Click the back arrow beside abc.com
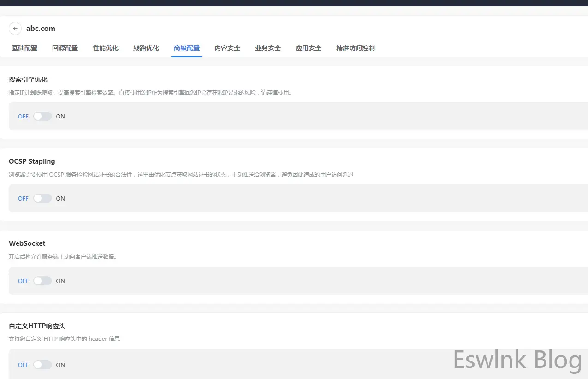The height and width of the screenshot is (379, 588). tap(15, 28)
